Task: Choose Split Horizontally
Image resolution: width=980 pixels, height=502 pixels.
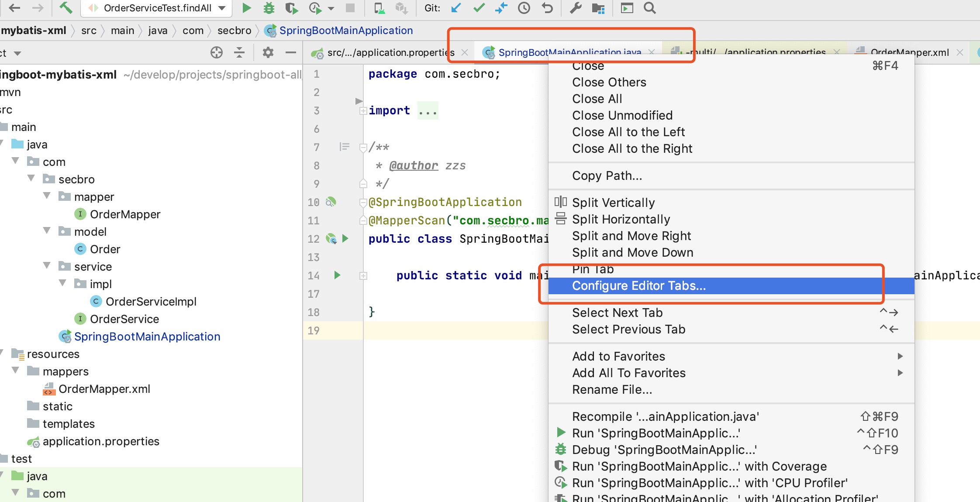Action: click(x=731, y=219)
